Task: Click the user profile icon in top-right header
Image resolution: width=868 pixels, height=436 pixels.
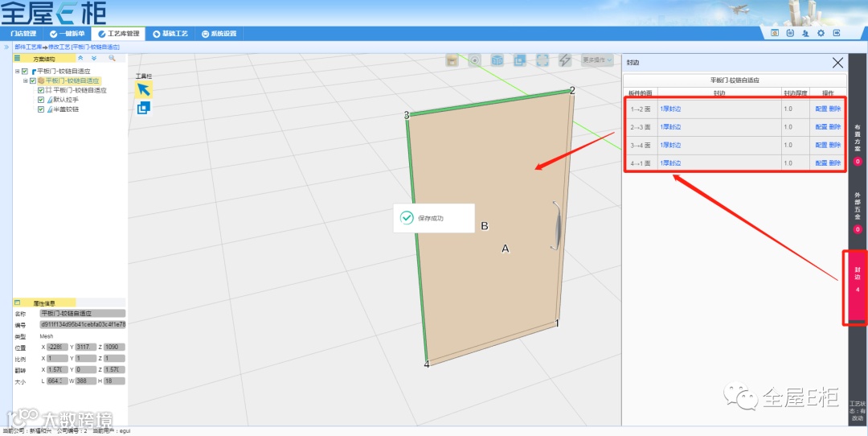Action: click(805, 33)
